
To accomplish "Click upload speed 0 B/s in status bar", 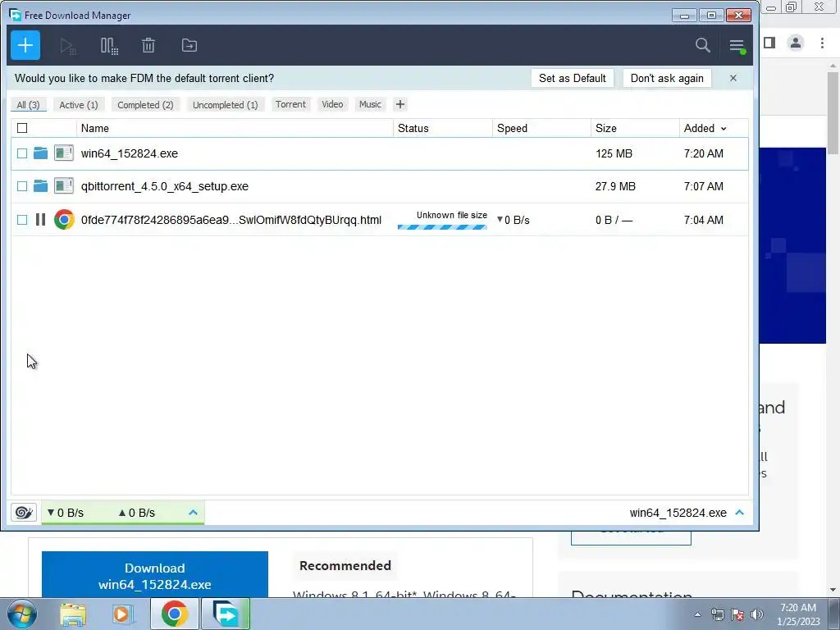I will pos(137,513).
